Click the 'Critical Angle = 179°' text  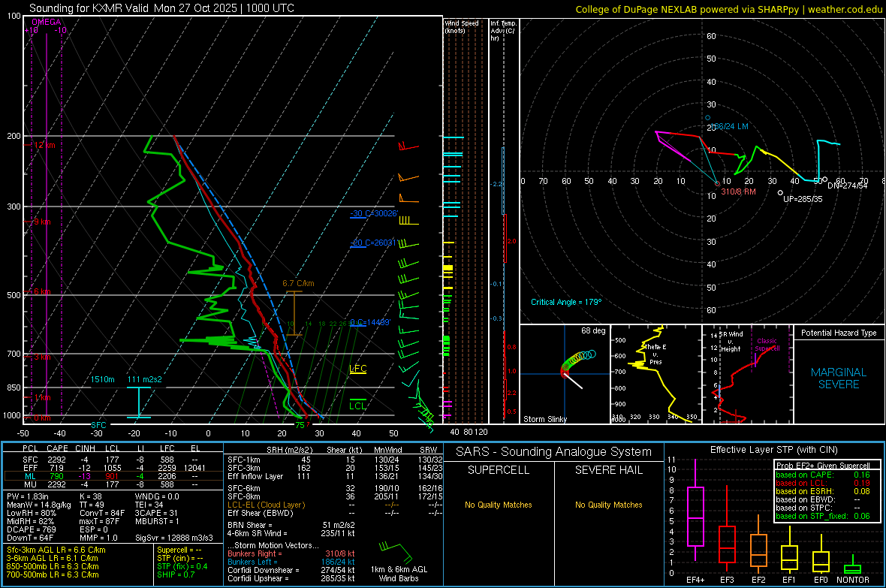pos(566,302)
